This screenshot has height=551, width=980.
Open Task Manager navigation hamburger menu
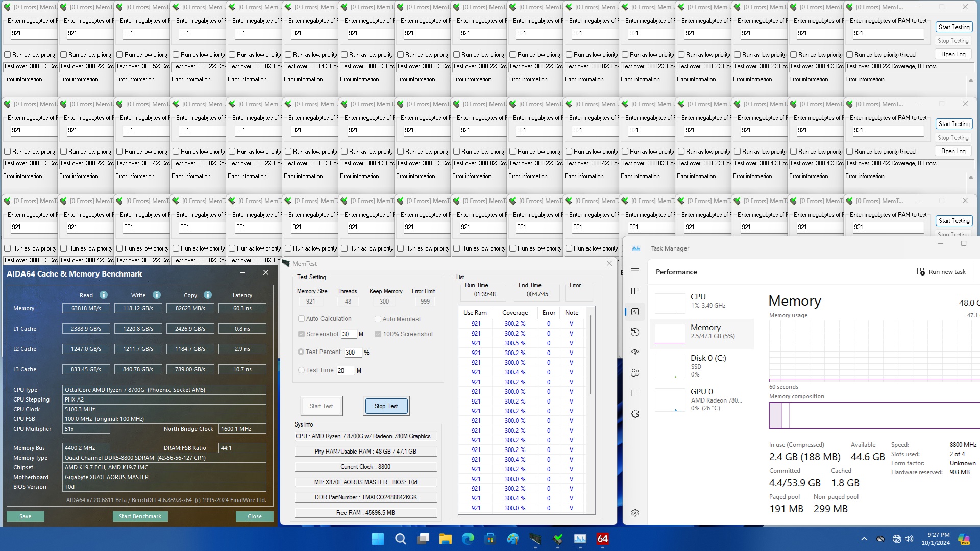(635, 271)
